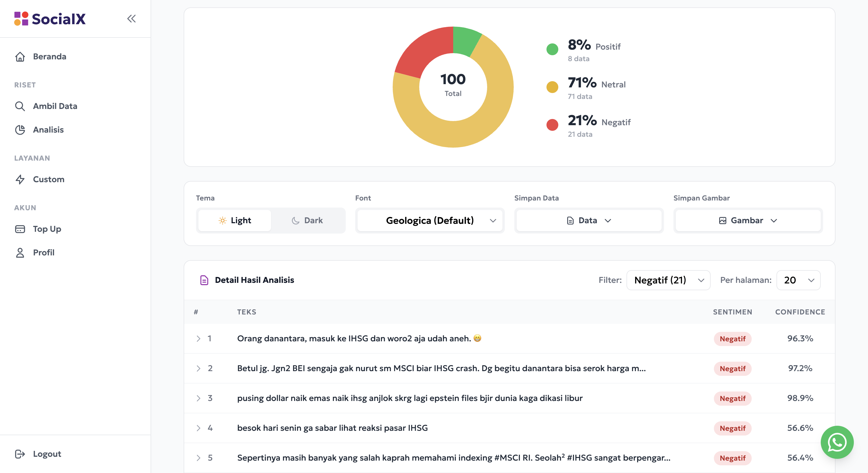Click the Custom lightning bolt icon
Screen dimensions: 868x473
pyautogui.click(x=20, y=179)
